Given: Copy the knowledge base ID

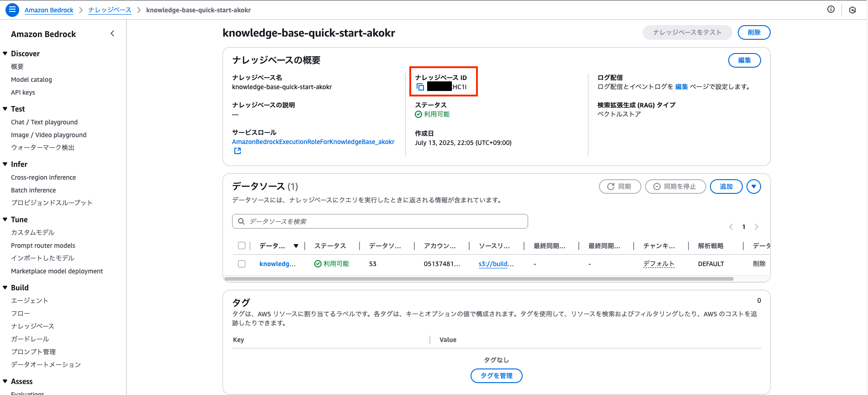Looking at the screenshot, I should [x=420, y=87].
